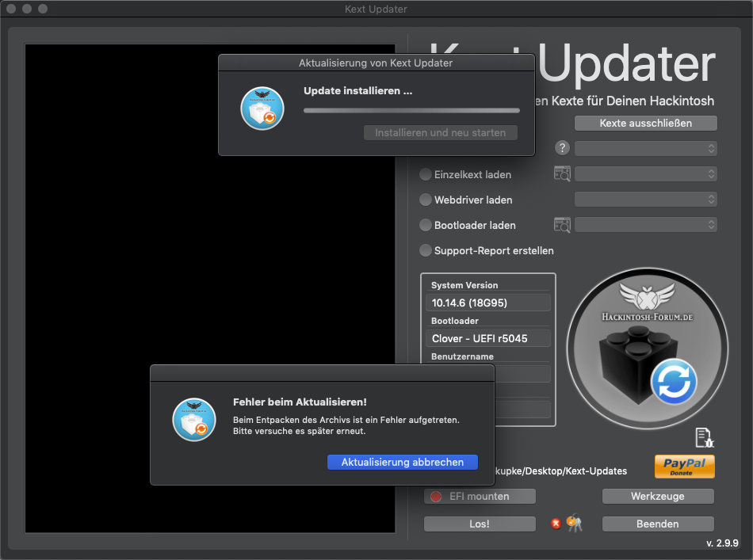Click the keychain keys icon
The height and width of the screenshot is (560, 753).
tap(575, 523)
